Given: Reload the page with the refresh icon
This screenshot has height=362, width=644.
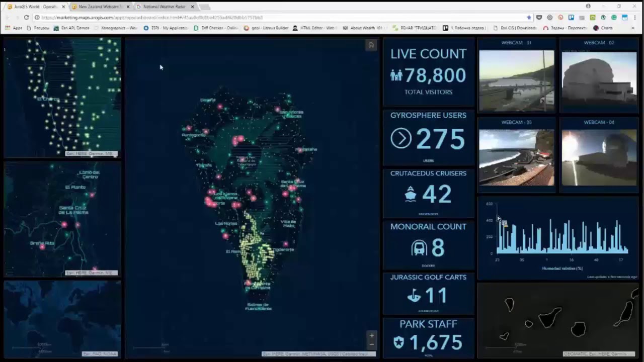Looking at the screenshot, I should tap(27, 17).
